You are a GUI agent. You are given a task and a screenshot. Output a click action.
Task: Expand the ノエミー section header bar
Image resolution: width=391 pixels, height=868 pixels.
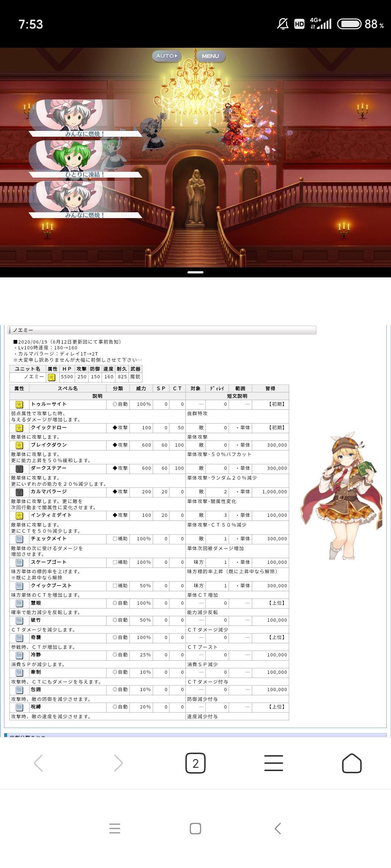pyautogui.click(x=162, y=330)
